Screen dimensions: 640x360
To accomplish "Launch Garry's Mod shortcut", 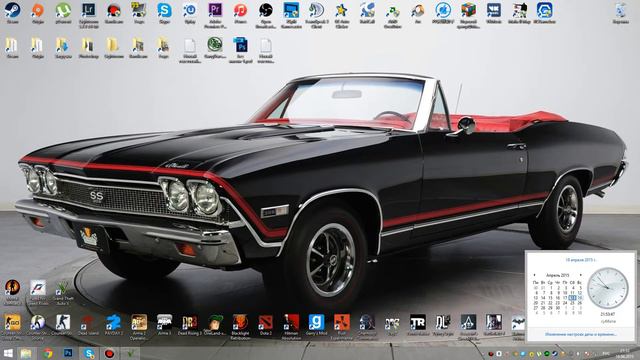I will [316, 325].
